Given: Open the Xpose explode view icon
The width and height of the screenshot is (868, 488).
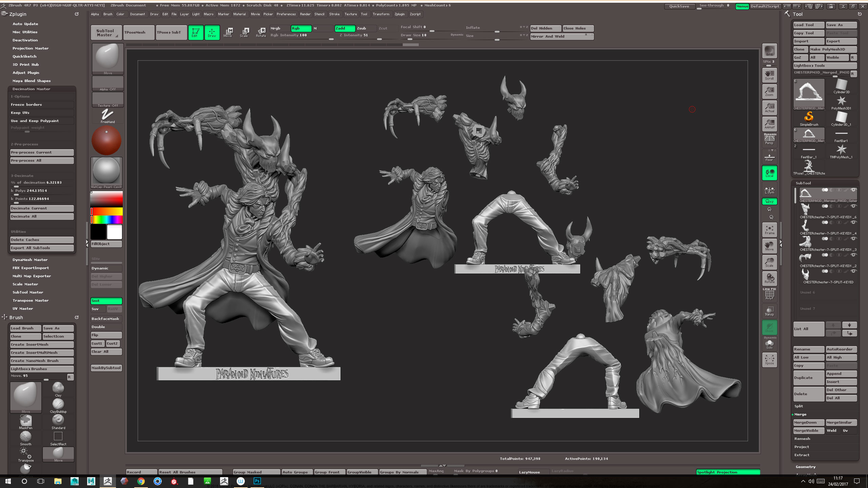Looking at the screenshot, I should (769, 360).
